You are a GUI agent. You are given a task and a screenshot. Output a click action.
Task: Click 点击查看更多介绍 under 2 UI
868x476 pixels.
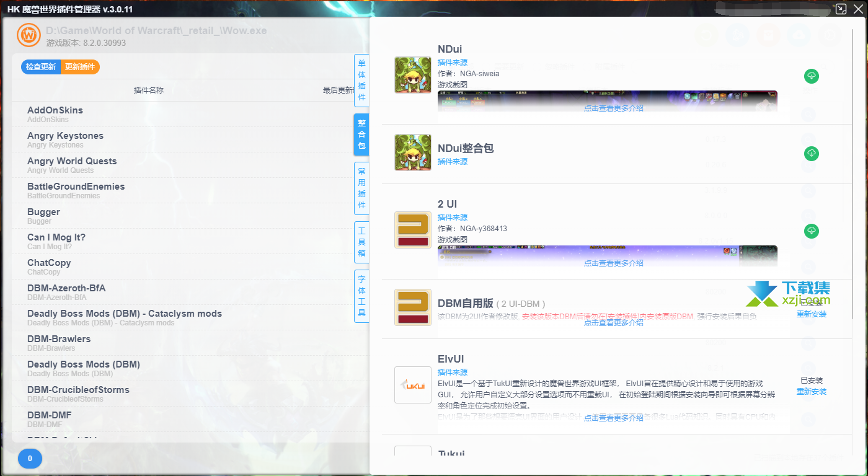(x=613, y=263)
